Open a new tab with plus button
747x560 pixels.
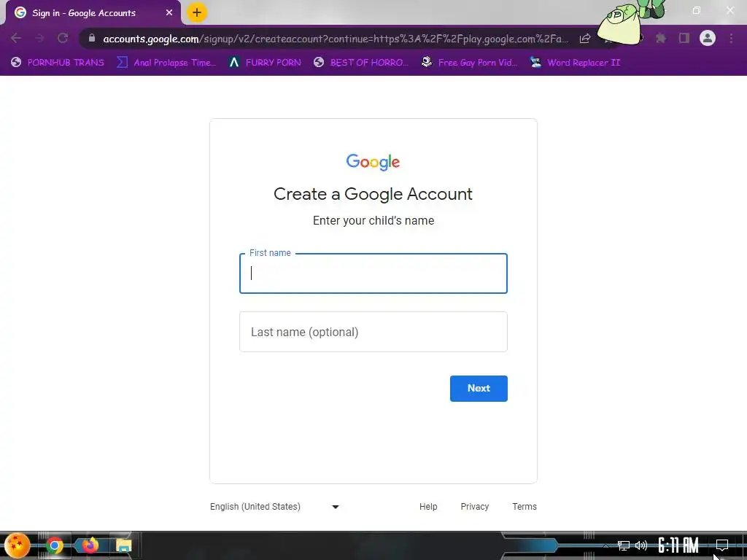coord(197,13)
